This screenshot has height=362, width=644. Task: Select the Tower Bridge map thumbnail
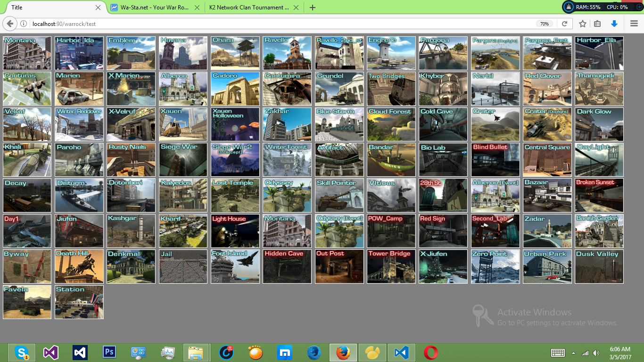391,266
